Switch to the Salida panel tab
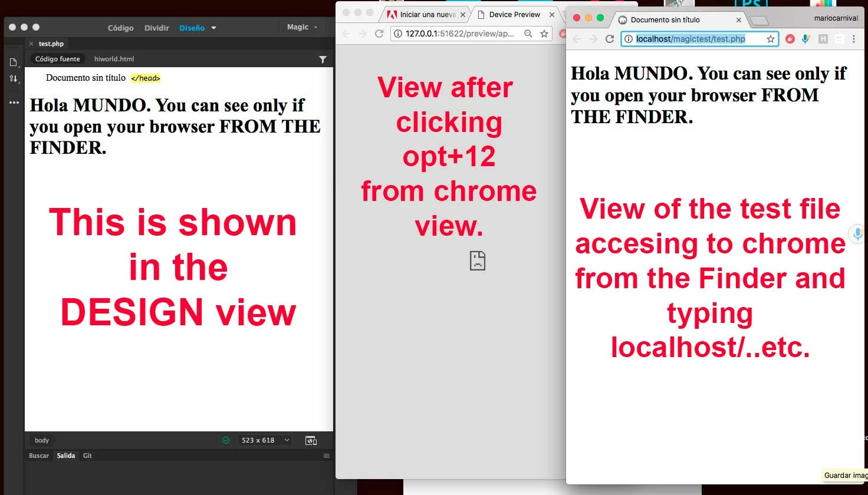 [66, 456]
